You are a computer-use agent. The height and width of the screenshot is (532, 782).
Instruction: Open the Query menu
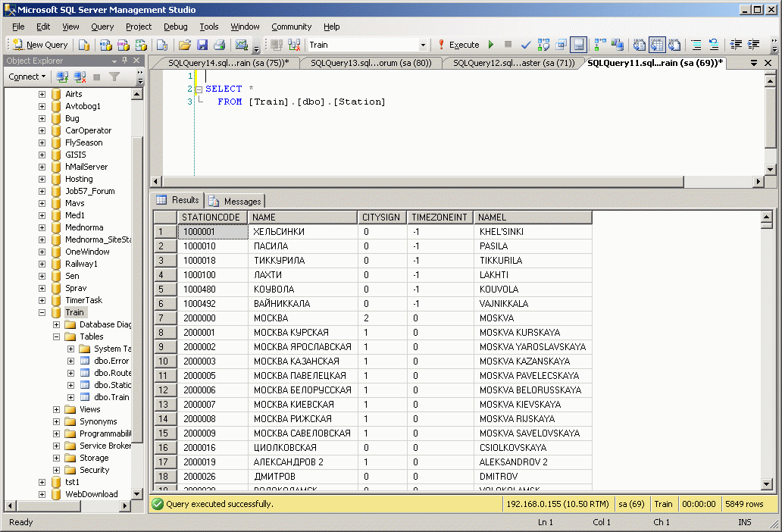102,27
